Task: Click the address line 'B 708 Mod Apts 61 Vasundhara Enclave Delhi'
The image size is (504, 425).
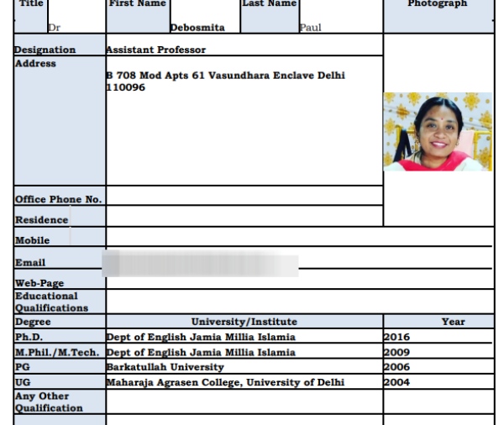Action: [x=225, y=76]
